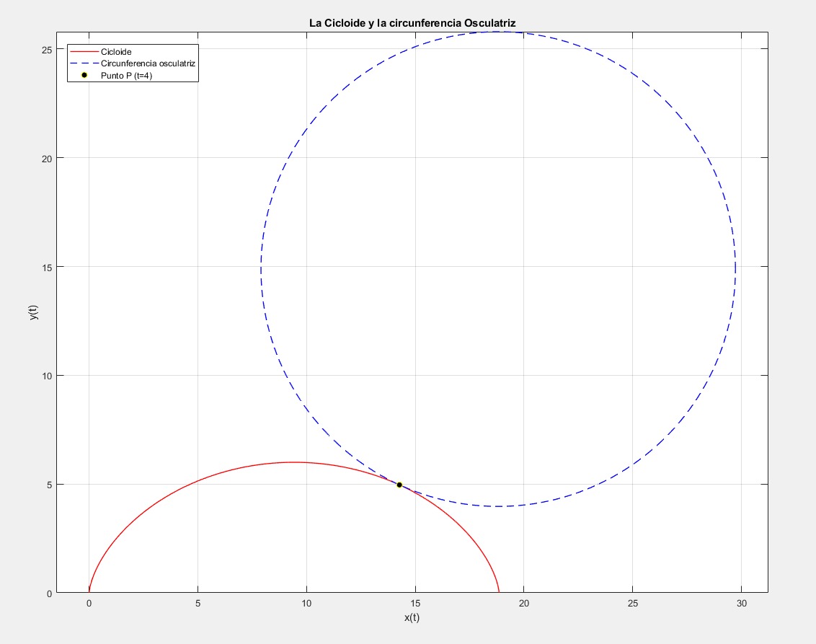Click the rightmost point of the blue dashed circle
The image size is (816, 644).
click(x=735, y=268)
